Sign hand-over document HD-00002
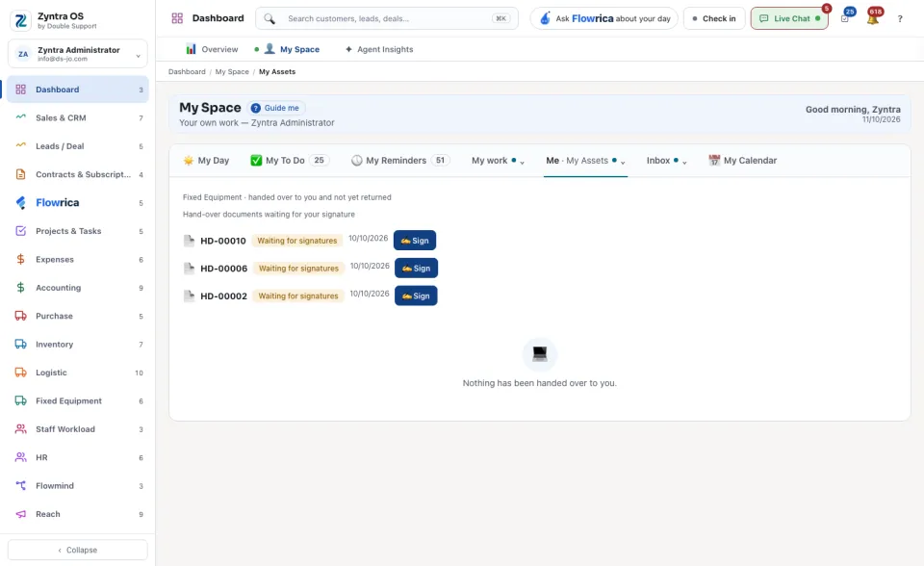Viewport: 924px width, 566px height. click(416, 296)
